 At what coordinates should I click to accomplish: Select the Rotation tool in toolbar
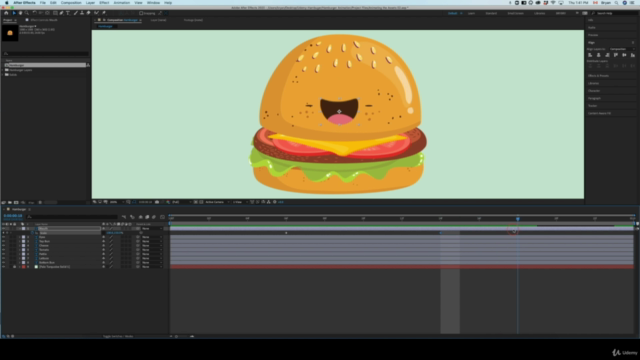coord(34,13)
